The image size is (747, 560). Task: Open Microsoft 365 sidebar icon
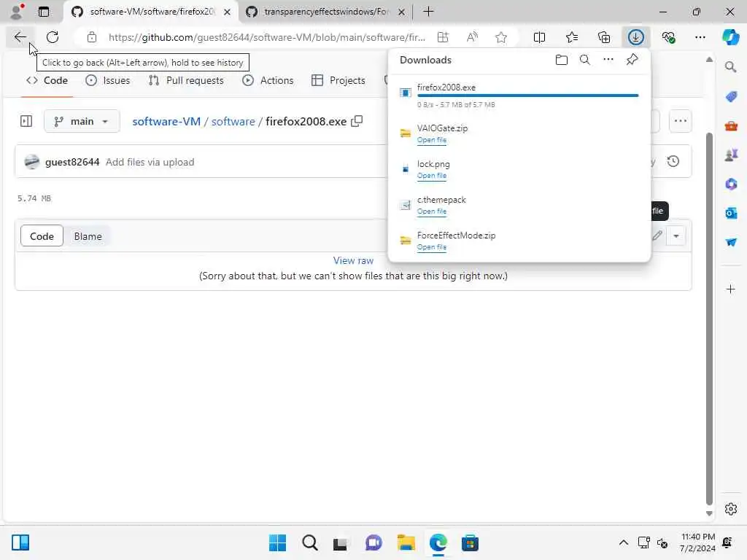pos(731,184)
